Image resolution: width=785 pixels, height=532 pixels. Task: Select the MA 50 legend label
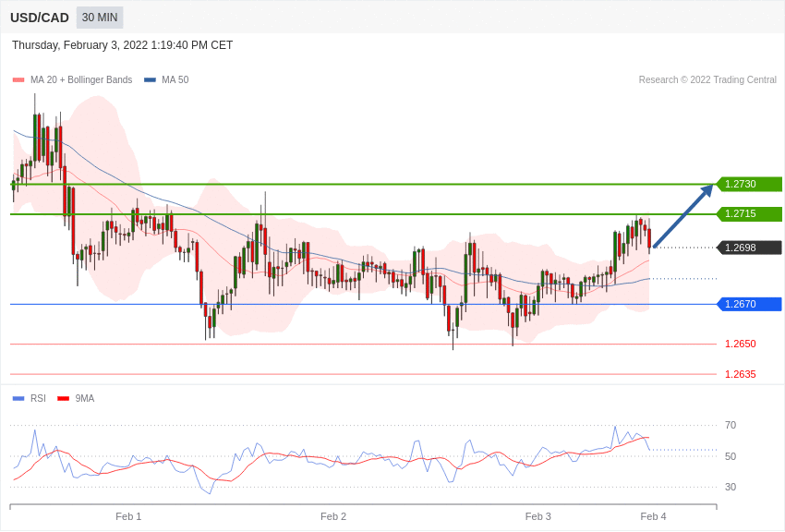[175, 79]
